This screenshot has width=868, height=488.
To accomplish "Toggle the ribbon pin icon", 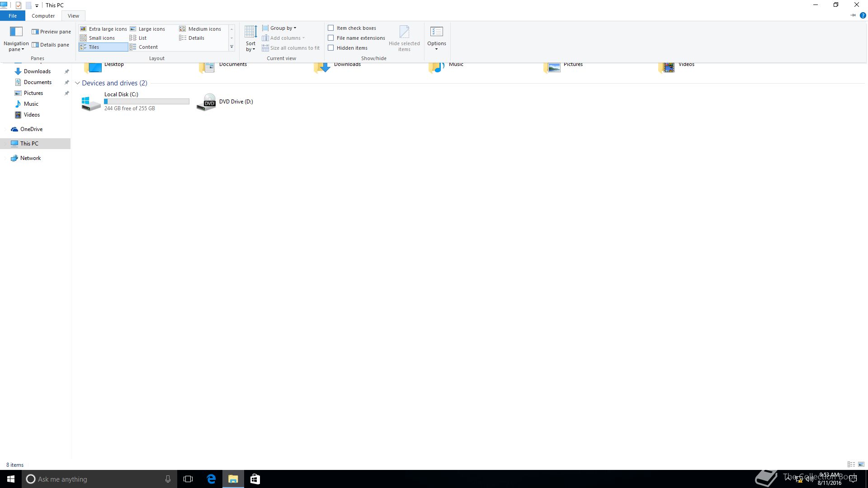I will click(853, 15).
